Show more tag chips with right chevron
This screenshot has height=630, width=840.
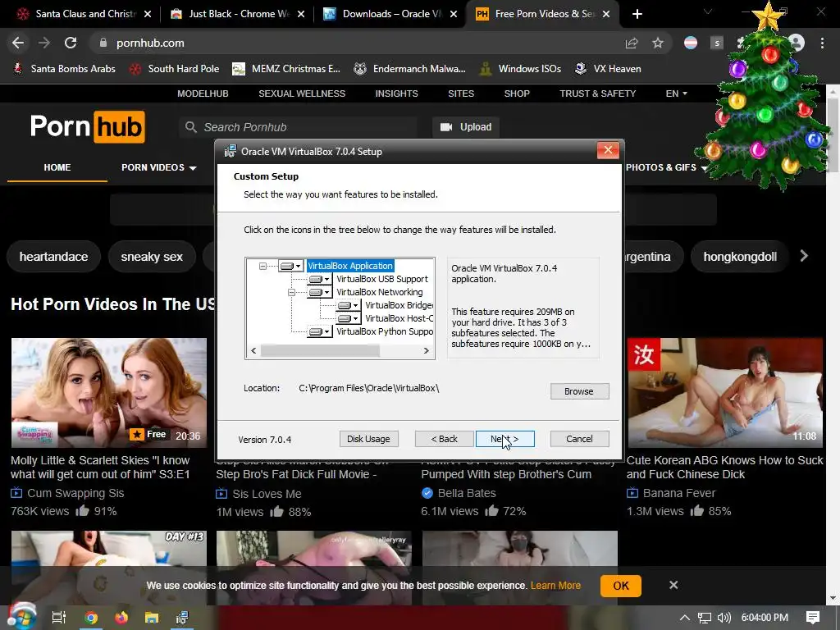click(804, 256)
